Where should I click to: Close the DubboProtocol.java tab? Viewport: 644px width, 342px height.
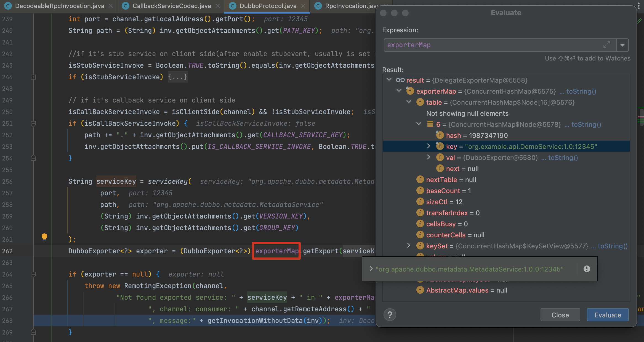click(x=303, y=6)
